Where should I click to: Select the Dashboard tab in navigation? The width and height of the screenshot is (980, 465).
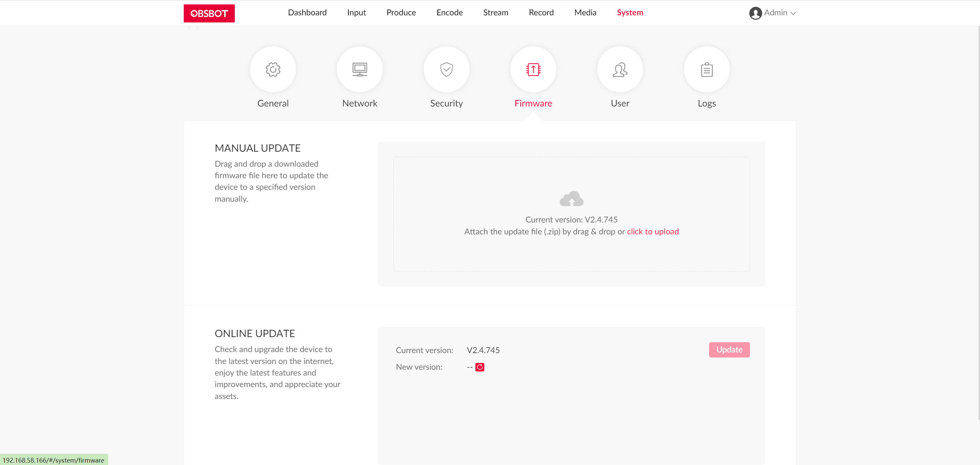pyautogui.click(x=306, y=13)
